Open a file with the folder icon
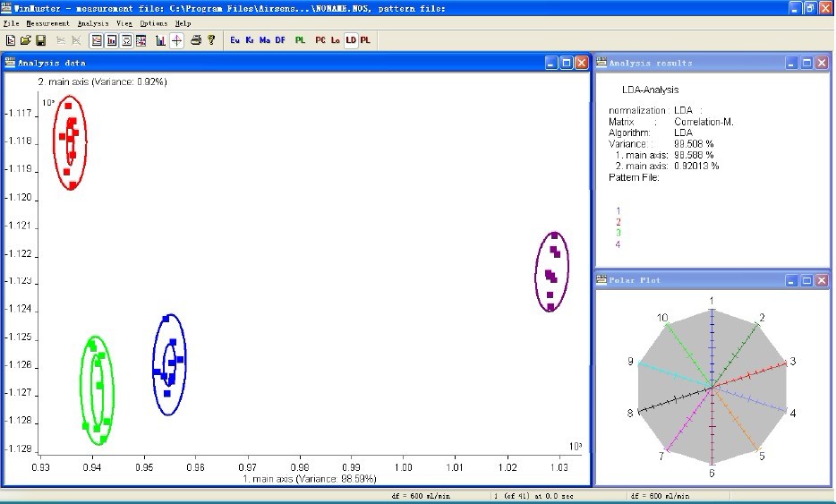Screen dimensions: 836x504 tap(25, 40)
